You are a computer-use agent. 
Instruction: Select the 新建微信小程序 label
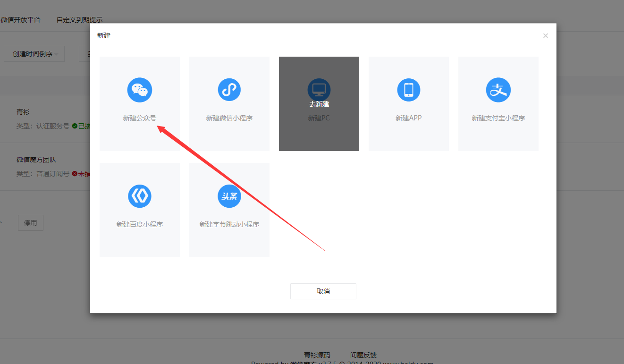[x=229, y=118]
